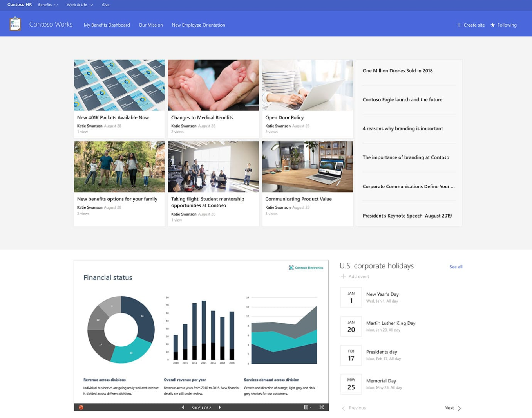Open the desk laptop product value image
Viewport: 532px width, 418px height.
pos(308,167)
